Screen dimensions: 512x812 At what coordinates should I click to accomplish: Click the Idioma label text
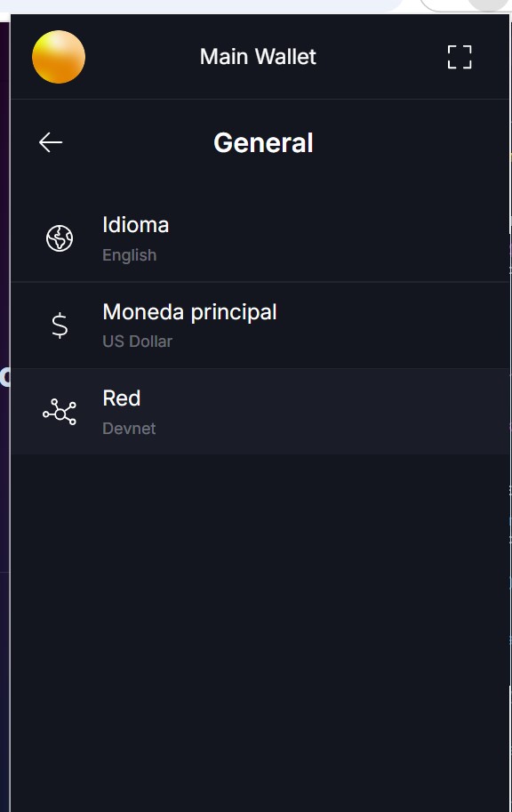tap(136, 225)
